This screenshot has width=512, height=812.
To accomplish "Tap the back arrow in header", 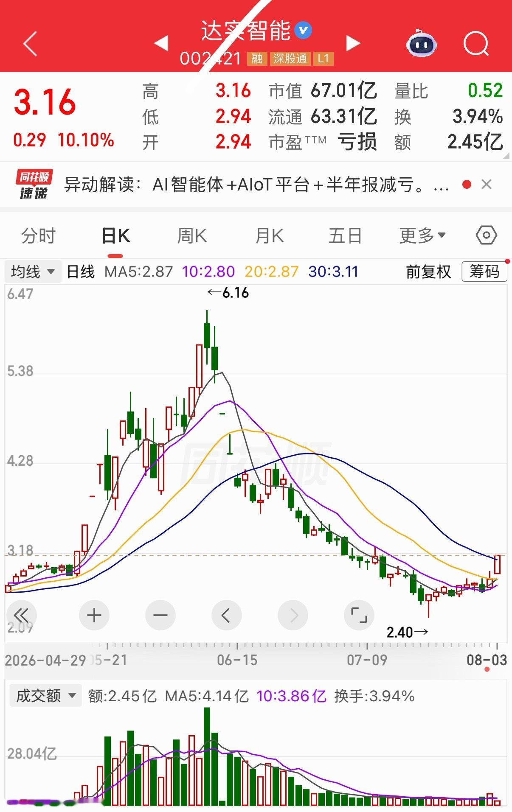I will 30,43.
